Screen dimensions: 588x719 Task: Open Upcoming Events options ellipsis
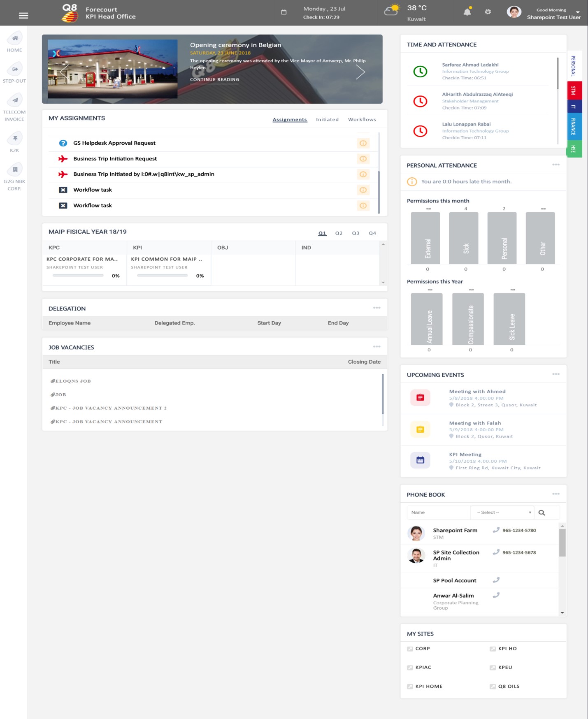pyautogui.click(x=556, y=374)
